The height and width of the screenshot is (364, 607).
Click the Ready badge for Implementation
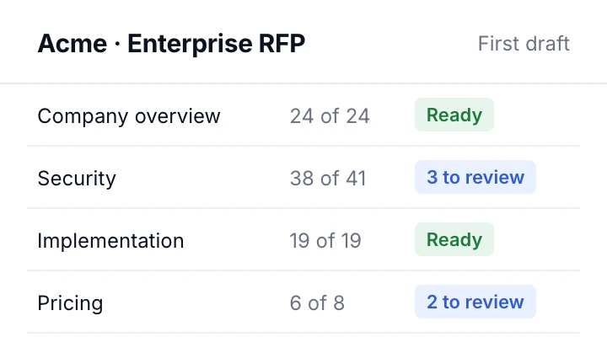(x=454, y=239)
